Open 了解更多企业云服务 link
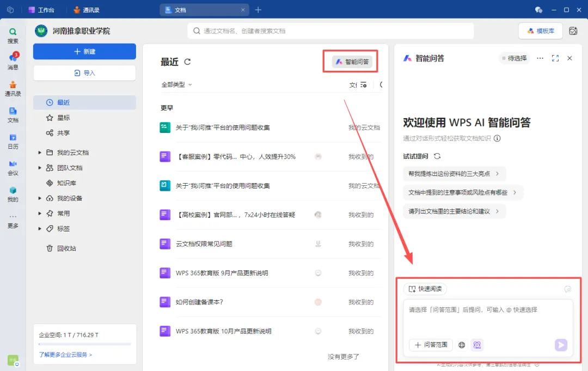Screen dimensions: 588x371 point(65,355)
